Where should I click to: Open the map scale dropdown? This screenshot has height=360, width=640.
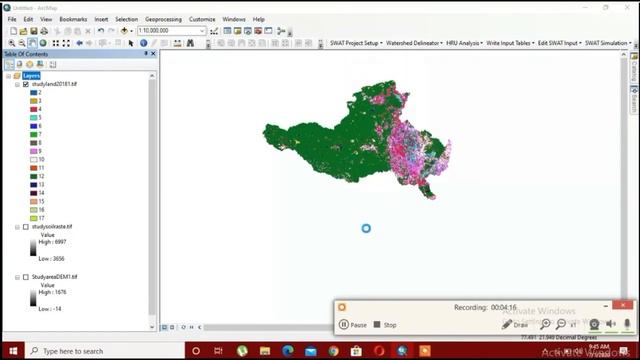point(202,31)
